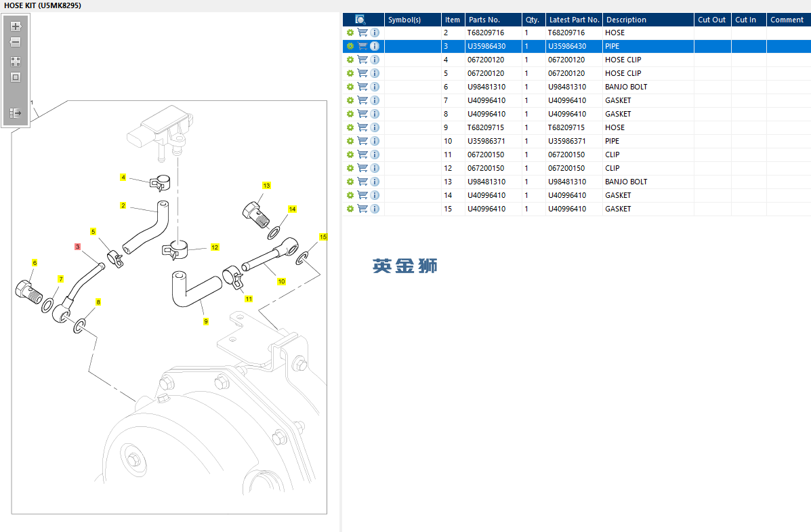811x532 pixels.
Task: Sort table by Description column header
Action: (x=648, y=20)
